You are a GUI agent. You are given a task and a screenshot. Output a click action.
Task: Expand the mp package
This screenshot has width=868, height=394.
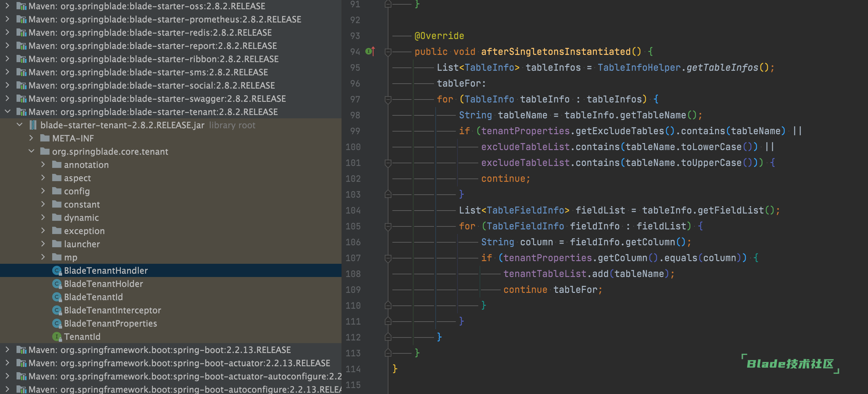tap(43, 257)
